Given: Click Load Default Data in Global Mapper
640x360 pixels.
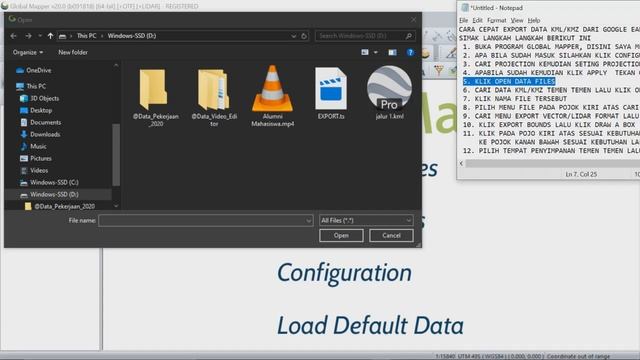Looking at the screenshot, I should coord(370,326).
